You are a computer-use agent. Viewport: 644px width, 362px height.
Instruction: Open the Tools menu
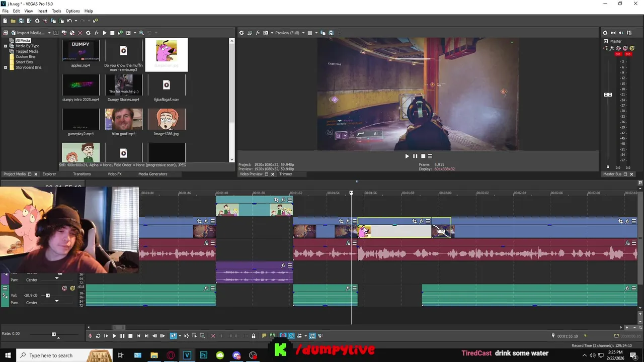pyautogui.click(x=56, y=11)
